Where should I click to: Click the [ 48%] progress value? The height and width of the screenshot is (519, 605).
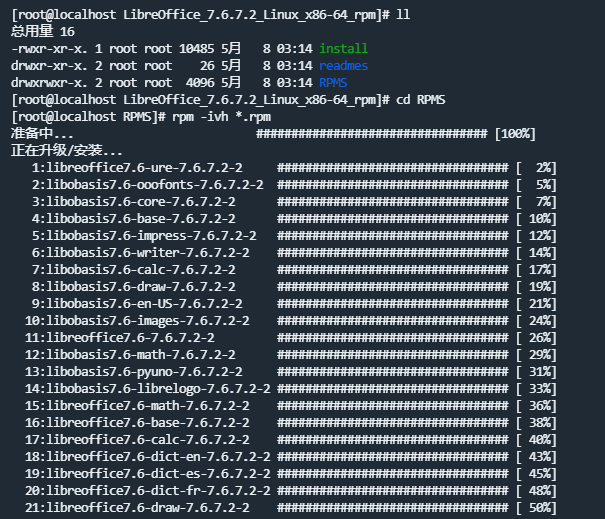(536, 490)
